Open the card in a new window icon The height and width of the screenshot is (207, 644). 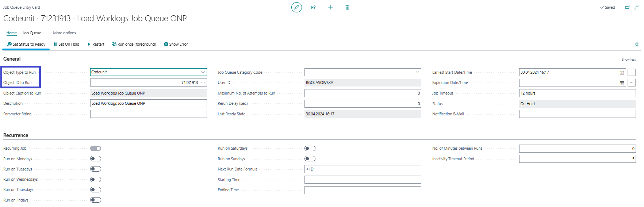click(x=627, y=7)
